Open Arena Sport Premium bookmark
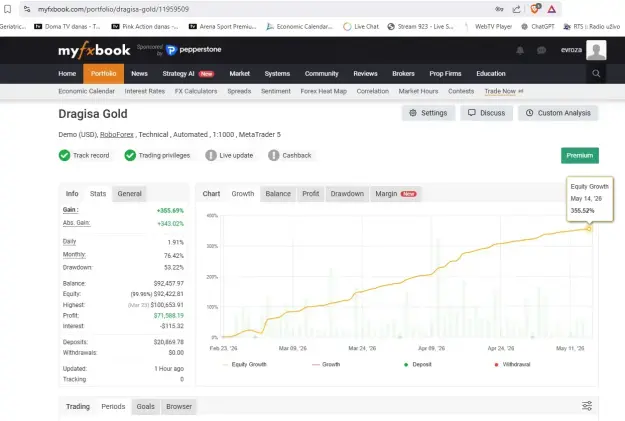Screen dimensions: 625x421 [x=222, y=26]
